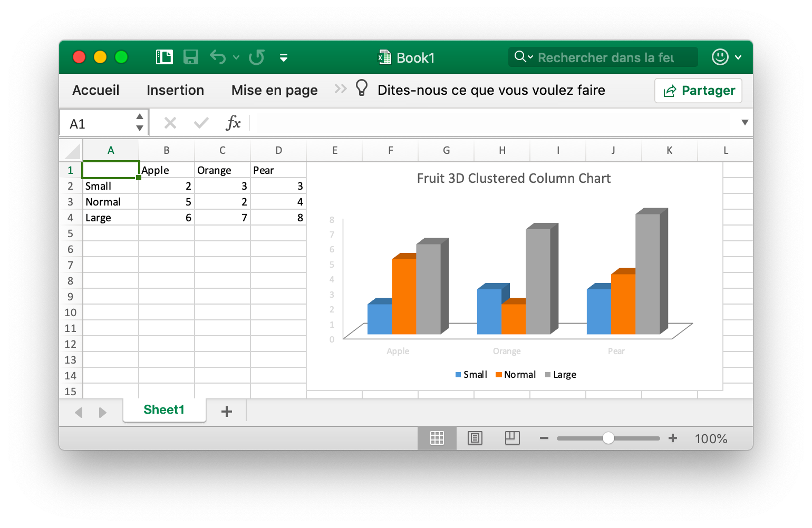The height and width of the screenshot is (528, 812).
Task: Click the zoom out minus icon
Action: pos(544,438)
